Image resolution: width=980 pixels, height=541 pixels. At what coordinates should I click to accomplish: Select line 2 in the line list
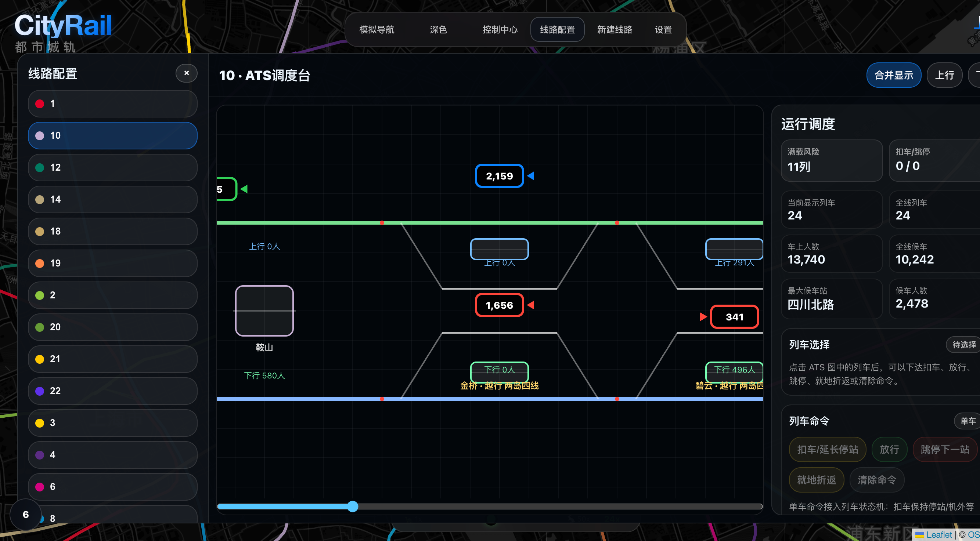click(x=113, y=295)
